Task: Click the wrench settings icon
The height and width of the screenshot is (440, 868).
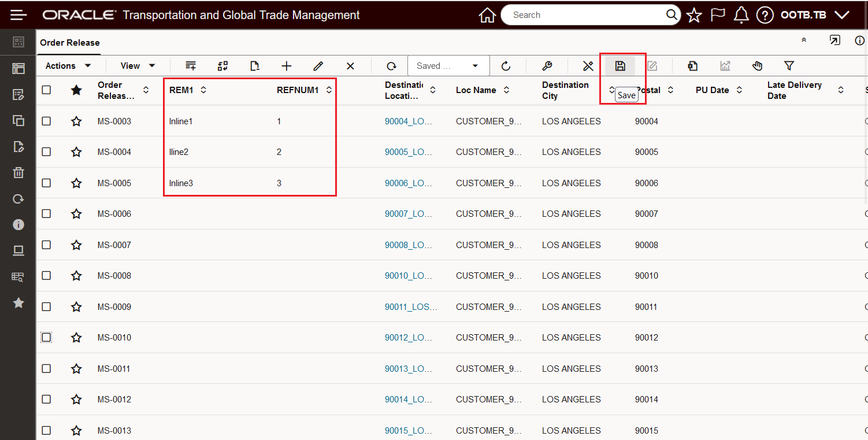Action: click(x=547, y=66)
